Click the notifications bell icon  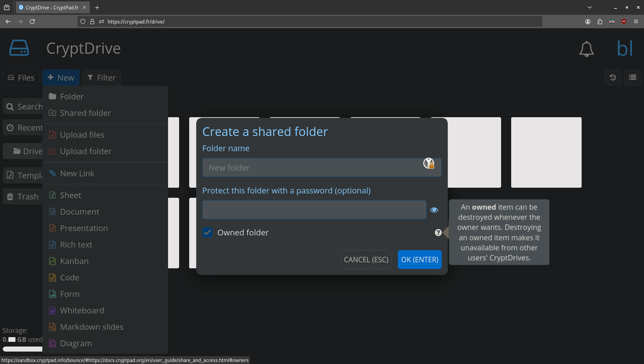pos(586,49)
